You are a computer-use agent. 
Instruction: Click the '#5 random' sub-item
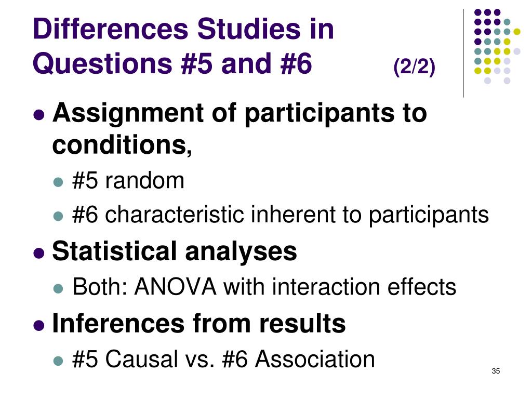(x=128, y=180)
